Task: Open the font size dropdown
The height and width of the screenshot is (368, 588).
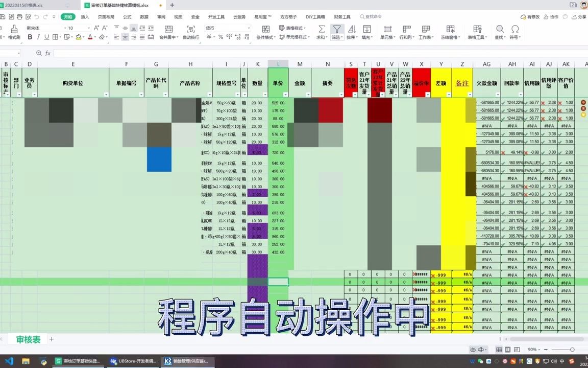Action: point(88,28)
